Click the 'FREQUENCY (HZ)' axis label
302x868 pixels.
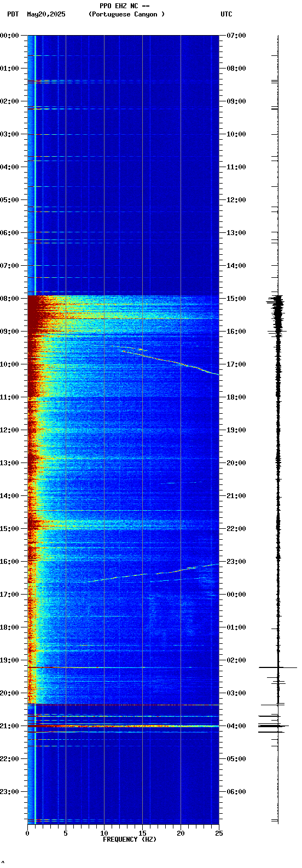130,840
